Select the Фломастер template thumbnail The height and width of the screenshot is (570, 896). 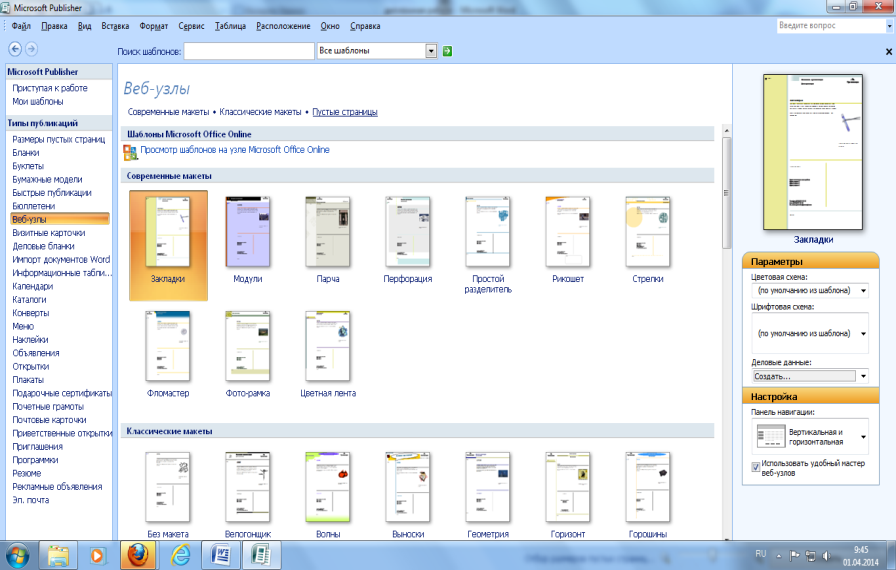[168, 346]
